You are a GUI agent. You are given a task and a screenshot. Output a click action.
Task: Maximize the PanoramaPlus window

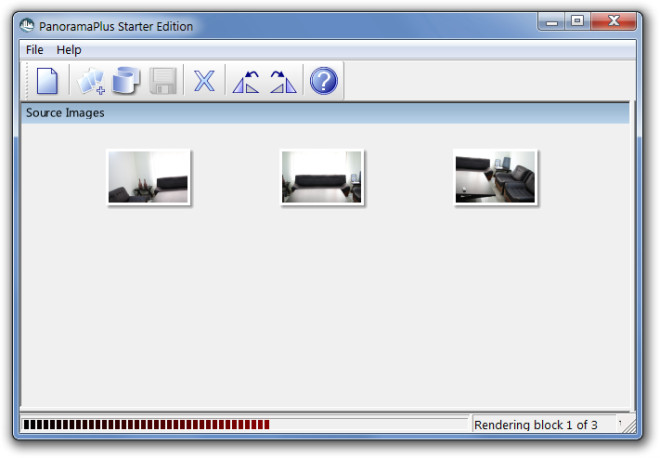click(578, 21)
